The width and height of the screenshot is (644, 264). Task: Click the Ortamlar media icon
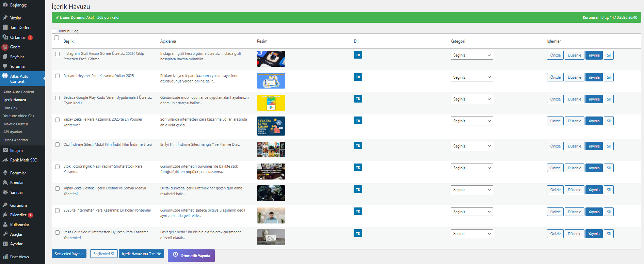click(5, 37)
